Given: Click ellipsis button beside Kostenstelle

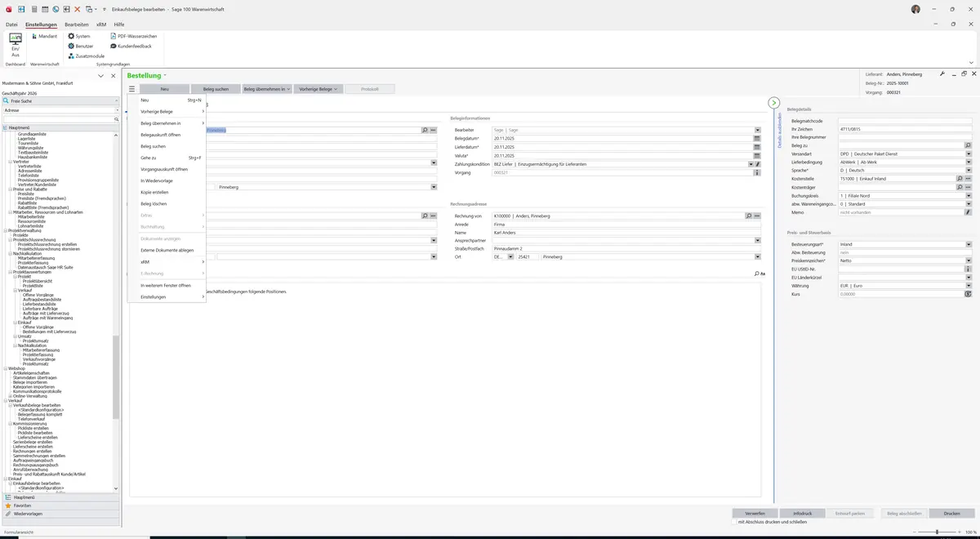Looking at the screenshot, I should pyautogui.click(x=969, y=178).
